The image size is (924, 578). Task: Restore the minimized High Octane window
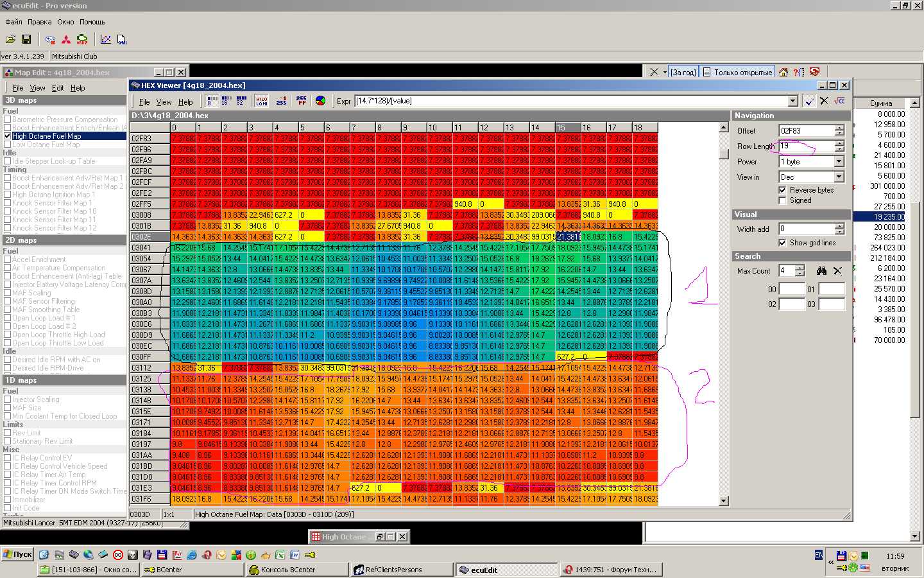[x=381, y=537]
